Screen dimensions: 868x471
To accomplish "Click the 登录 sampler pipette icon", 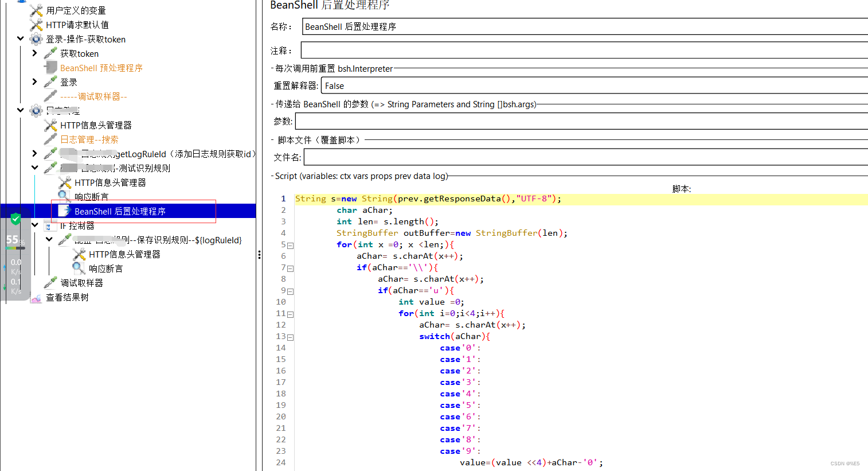I will click(x=50, y=82).
